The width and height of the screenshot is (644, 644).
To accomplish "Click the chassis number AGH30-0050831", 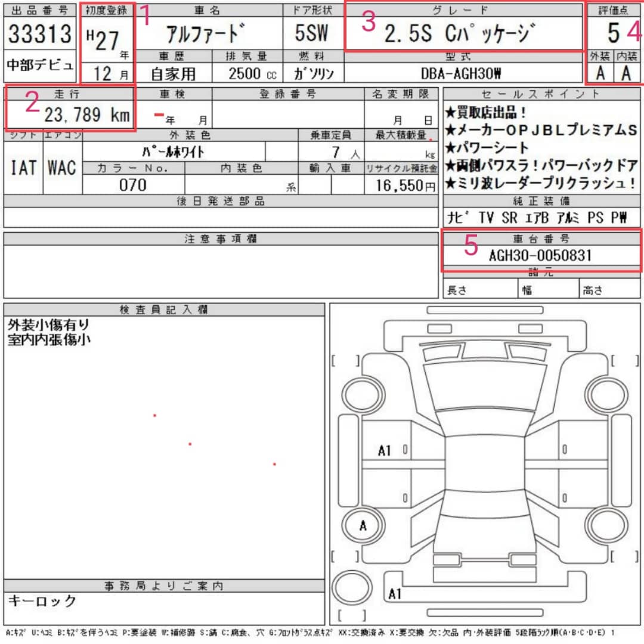I will tap(540, 256).
